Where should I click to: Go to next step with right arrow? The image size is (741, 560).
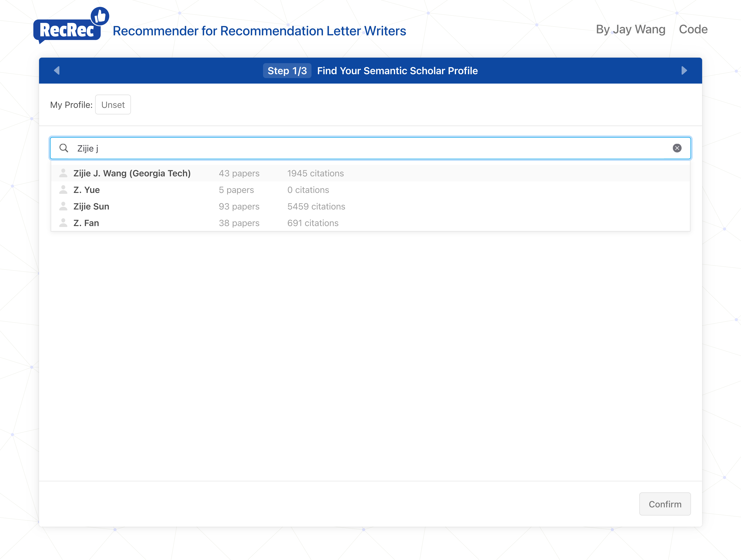click(684, 71)
